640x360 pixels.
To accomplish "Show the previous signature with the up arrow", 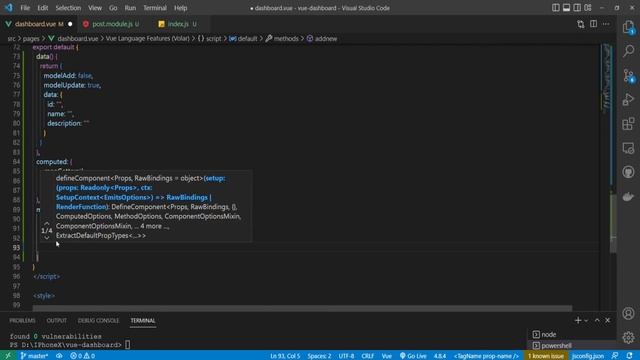I will pyautogui.click(x=47, y=223).
